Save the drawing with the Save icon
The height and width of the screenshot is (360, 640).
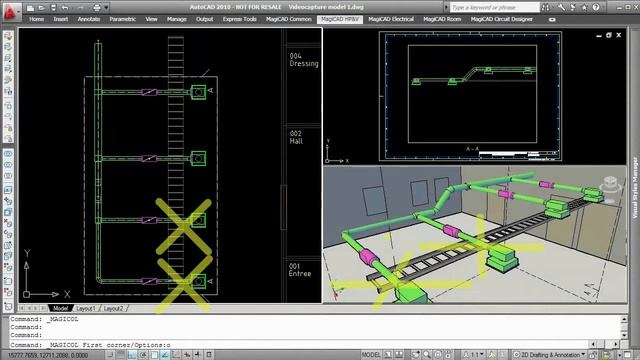[x=53, y=7]
